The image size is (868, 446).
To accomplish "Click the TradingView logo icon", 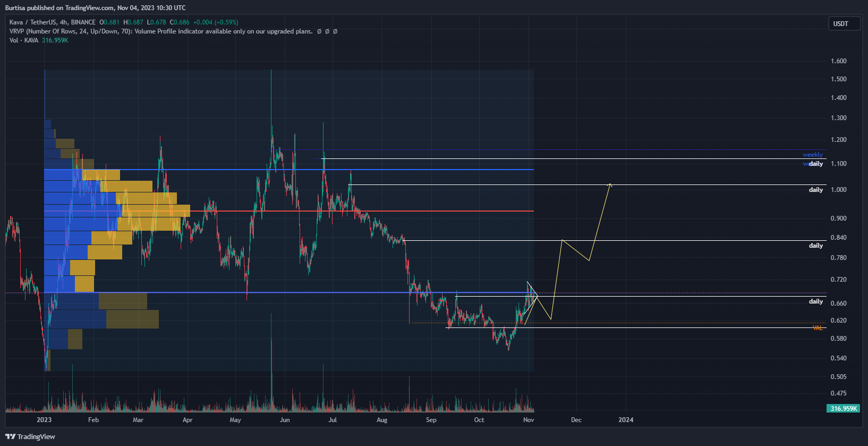I will tap(10, 436).
